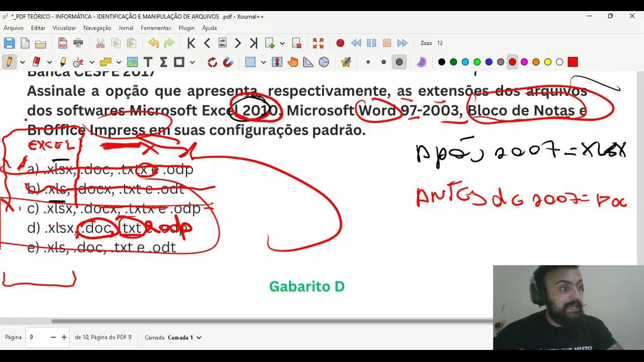Select the Pen tool
The width and height of the screenshot is (644, 362).
tap(9, 62)
